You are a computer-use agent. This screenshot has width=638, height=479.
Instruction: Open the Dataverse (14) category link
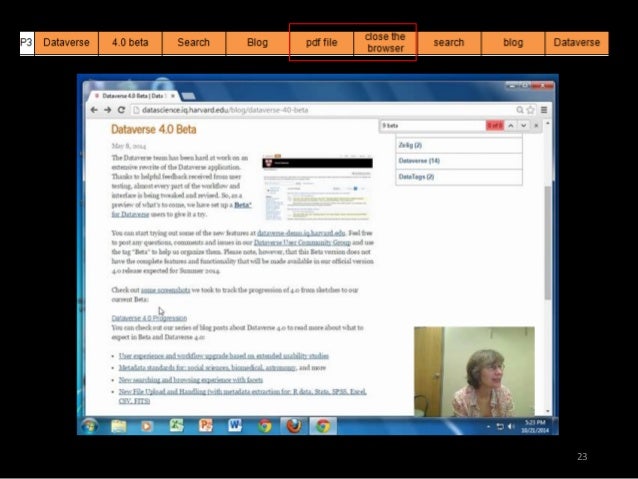click(419, 161)
